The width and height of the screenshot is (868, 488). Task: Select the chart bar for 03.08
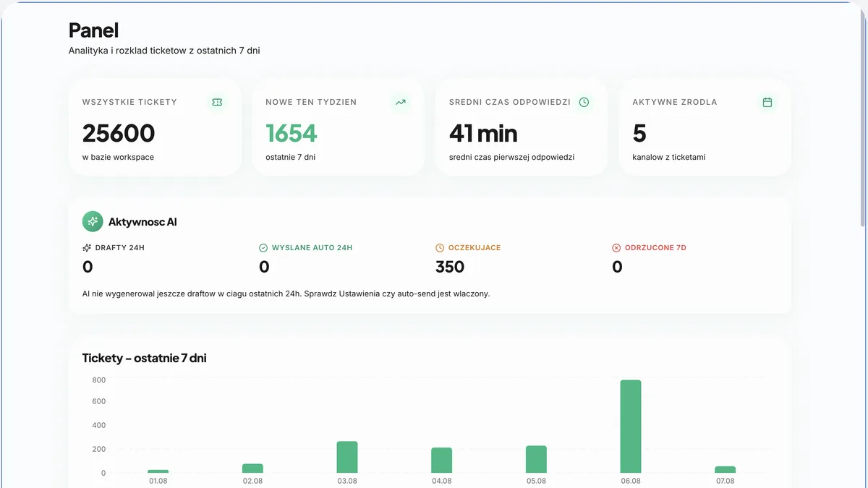pos(347,457)
